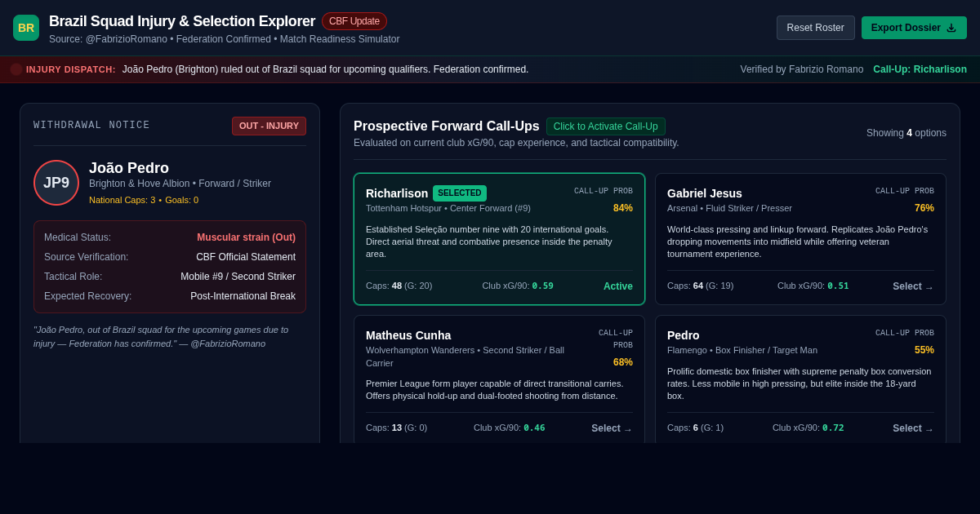Open the Richarlison player card
Image resolution: width=980 pixels, height=514 pixels.
coord(499,239)
